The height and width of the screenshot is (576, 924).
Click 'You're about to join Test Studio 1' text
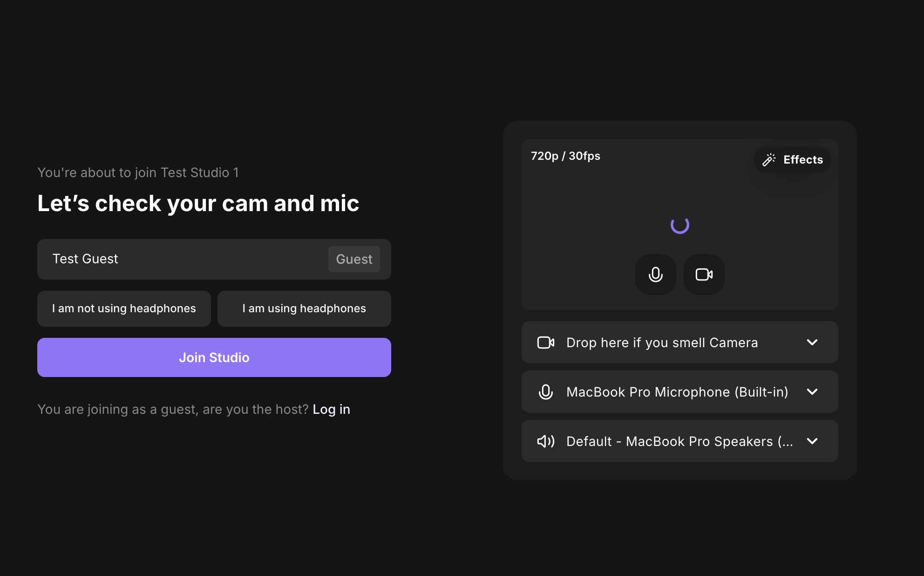tap(138, 172)
